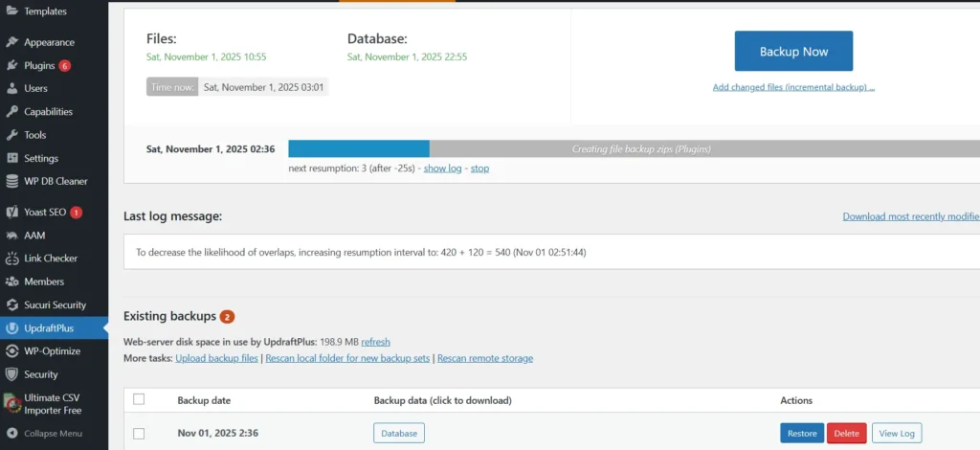Viewport: 980px width, 450px height.
Task: Click the Sucuri Security icon
Action: [11, 305]
